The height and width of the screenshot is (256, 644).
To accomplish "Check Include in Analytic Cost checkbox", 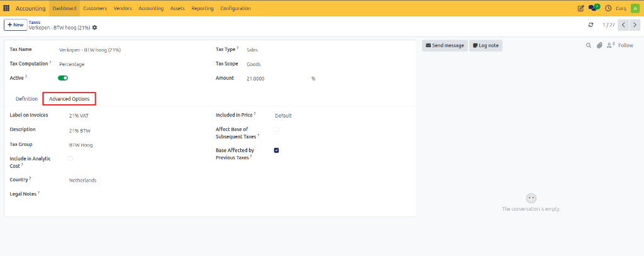I will tap(70, 159).
